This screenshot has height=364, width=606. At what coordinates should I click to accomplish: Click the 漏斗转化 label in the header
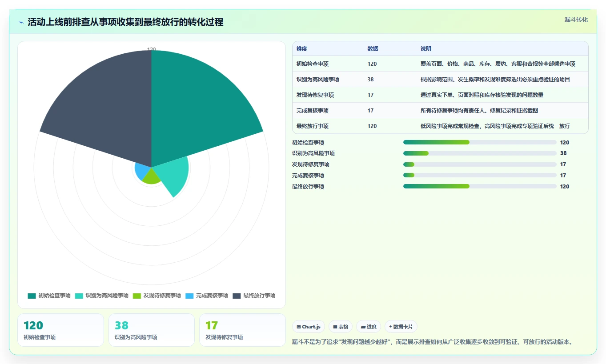pos(576,20)
